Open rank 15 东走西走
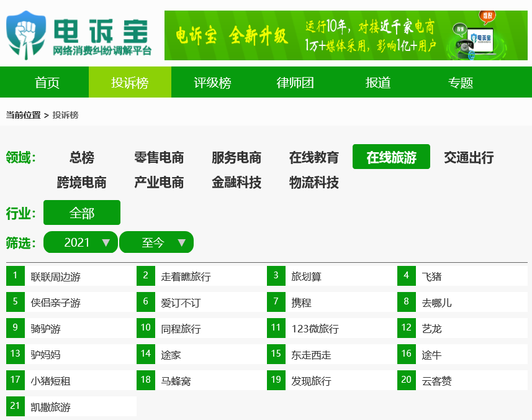Image resolution: width=532 pixels, height=420 pixels. click(332, 354)
